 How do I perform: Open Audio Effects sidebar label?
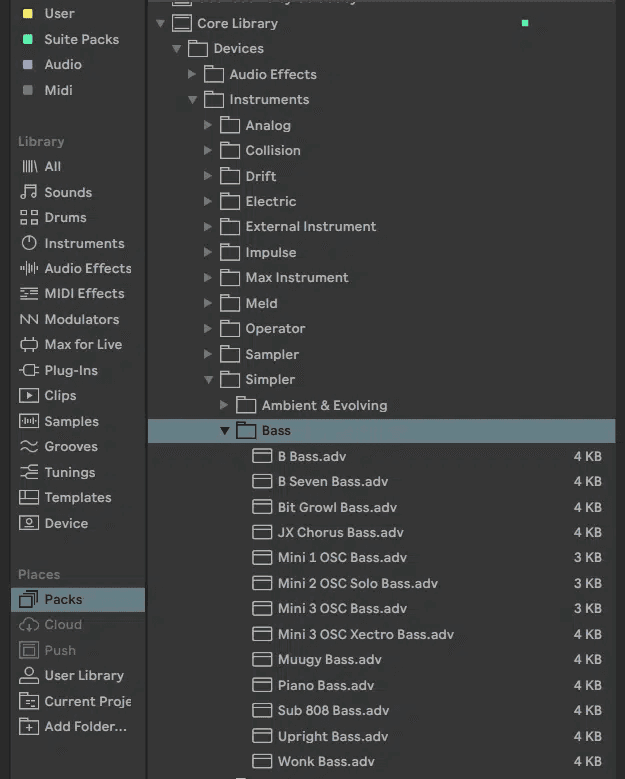[88, 268]
